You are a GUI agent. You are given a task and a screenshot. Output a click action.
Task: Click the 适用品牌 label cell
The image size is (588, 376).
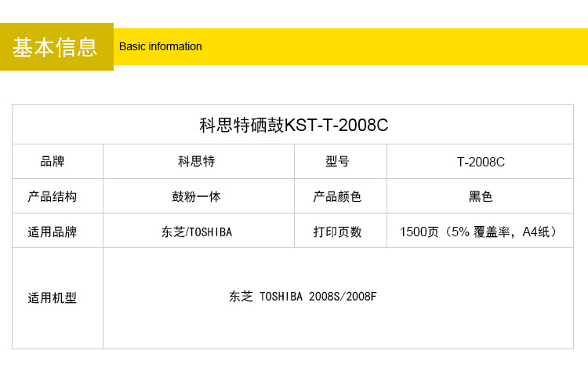53,232
